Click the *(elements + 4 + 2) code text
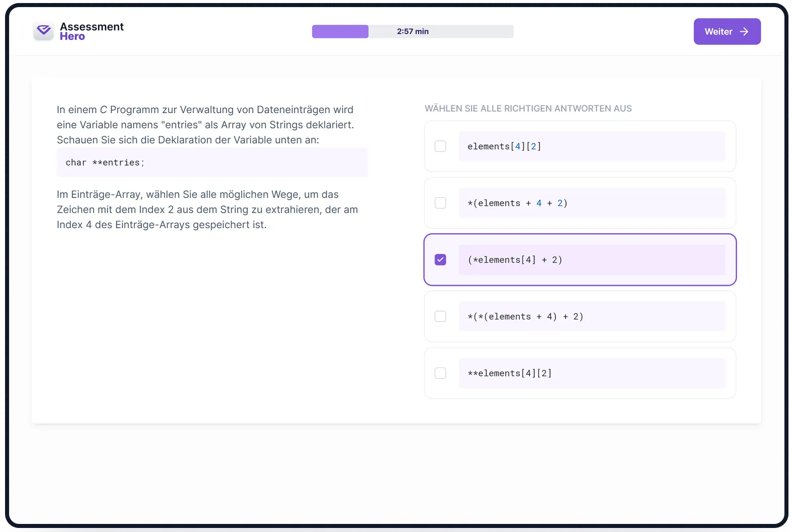 tap(517, 203)
